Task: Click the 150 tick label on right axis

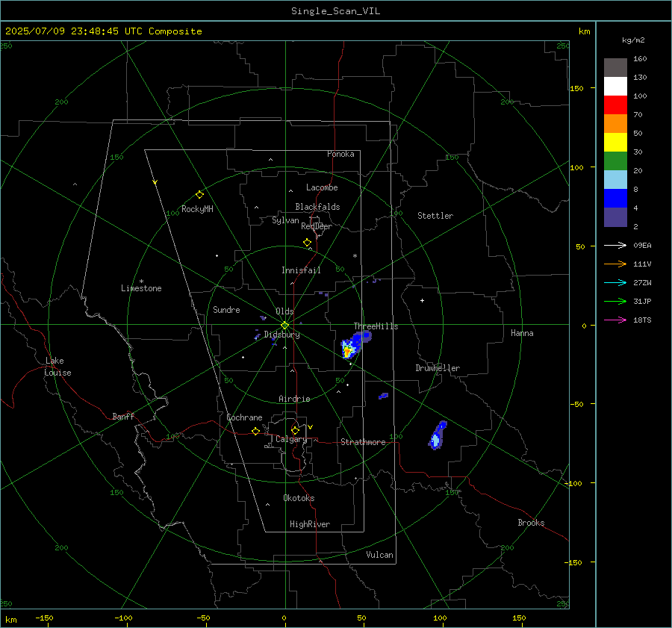Action: 577,88
